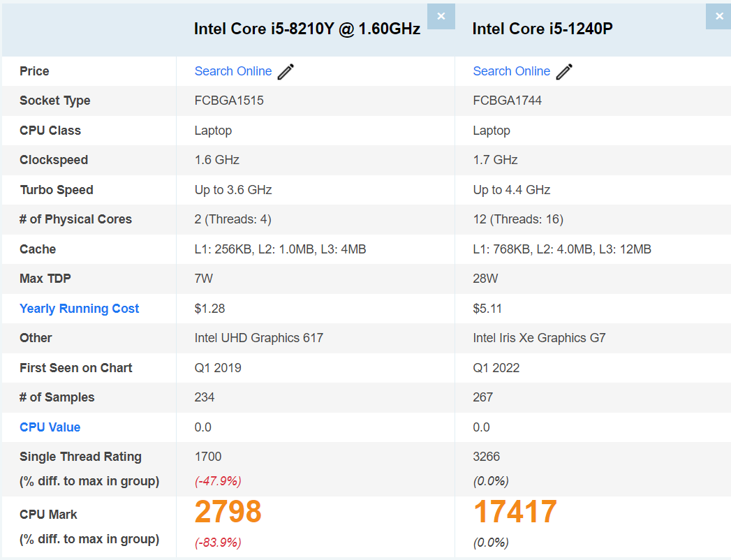Click the orange 17417 CPU Mark score
The width and height of the screenshot is (731, 560).
click(515, 512)
